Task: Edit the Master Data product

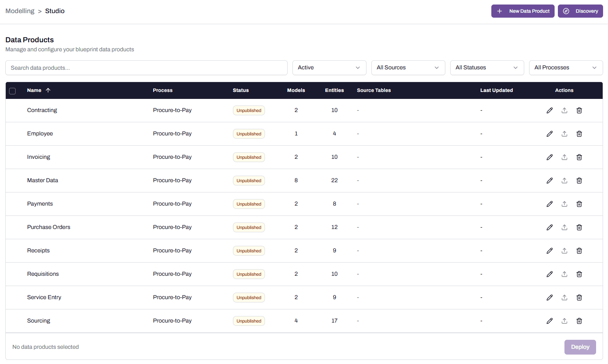Action: 550,181
